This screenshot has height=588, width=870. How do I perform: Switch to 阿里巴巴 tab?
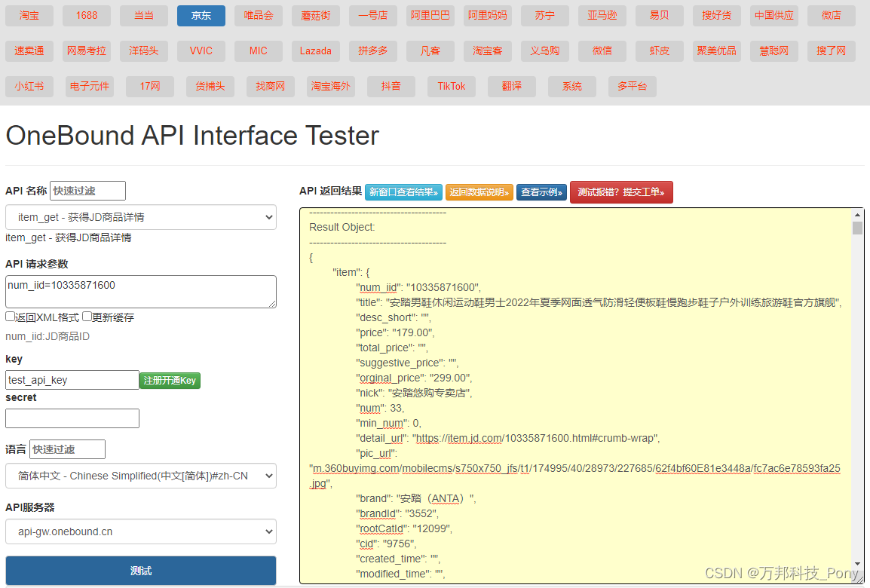430,16
